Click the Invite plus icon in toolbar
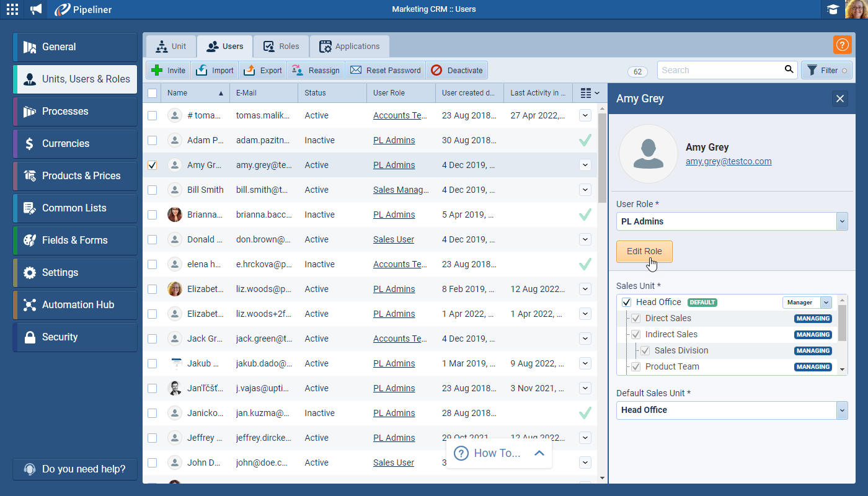This screenshot has width=868, height=496. pos(158,70)
